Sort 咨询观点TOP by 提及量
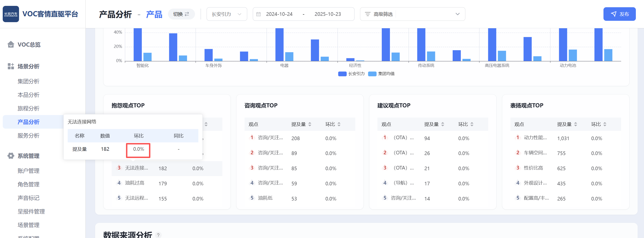Image resolution: width=644 pixels, height=238 pixels. [x=310, y=124]
